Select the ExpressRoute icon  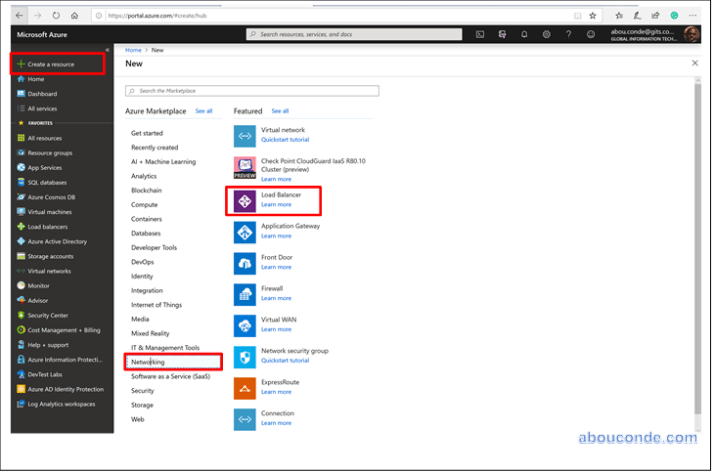tap(245, 387)
